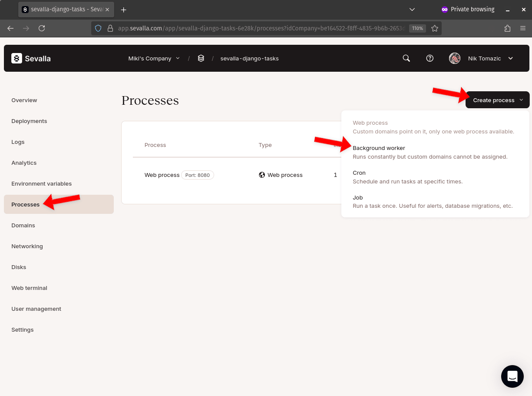Click Nik Tomazic's profile avatar
Viewport: 532px width, 396px height.
[455, 58]
